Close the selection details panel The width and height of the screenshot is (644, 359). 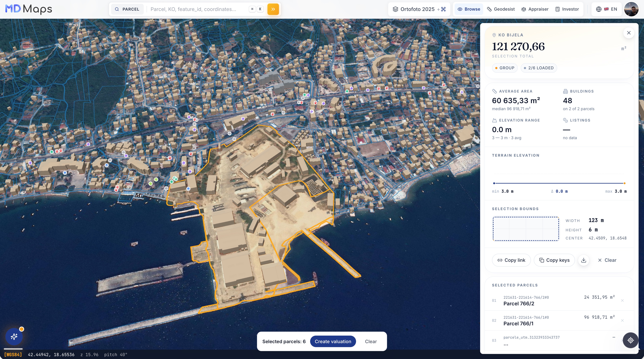(x=629, y=33)
